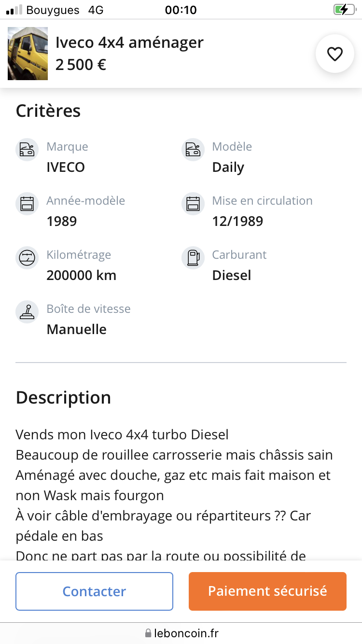Tap the 2 500 € price
Image resolution: width=362 pixels, height=644 pixels.
[81, 65]
